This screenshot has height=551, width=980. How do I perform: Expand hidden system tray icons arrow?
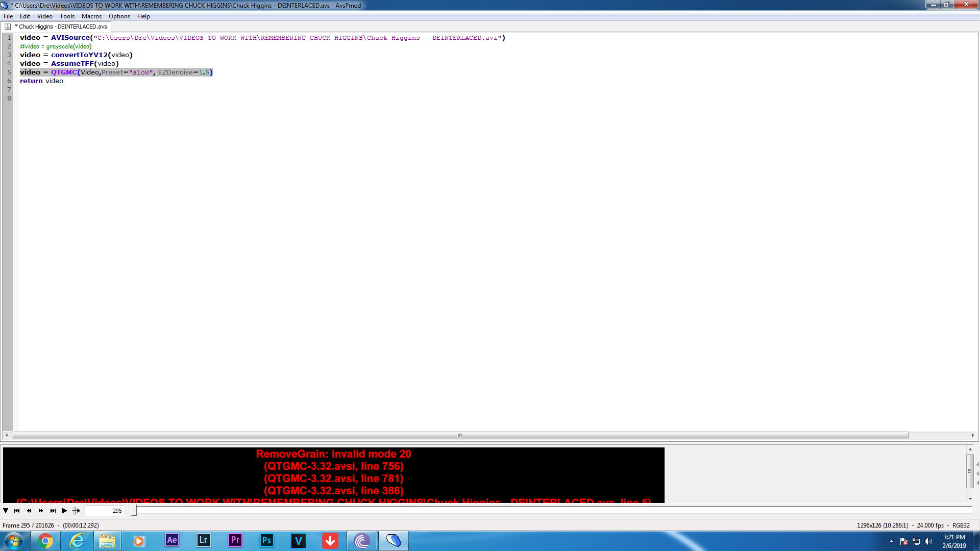(x=891, y=541)
